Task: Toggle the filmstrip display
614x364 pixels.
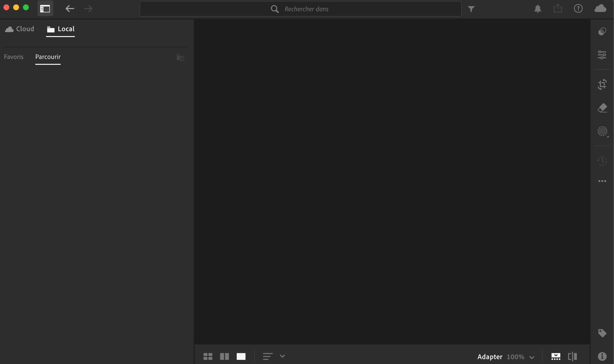Action: (x=556, y=356)
